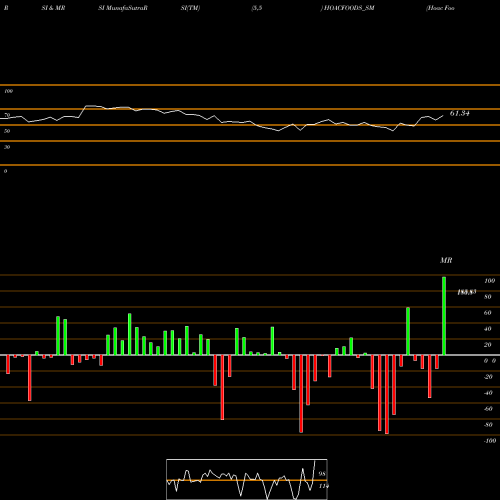Click the '-40' label on the MR axis
Viewport: 500px width, 500px height.
pyautogui.click(x=488, y=393)
